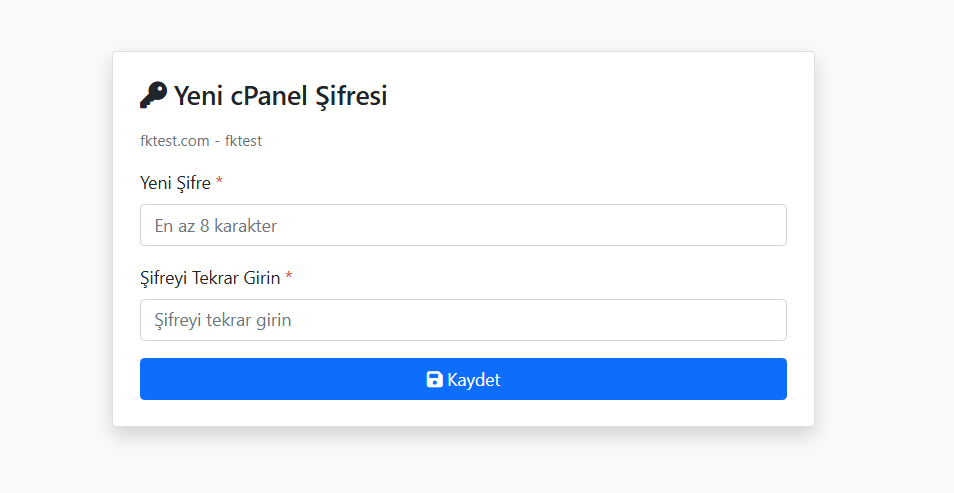Click the 'fktest.com' domain text

[x=174, y=141]
